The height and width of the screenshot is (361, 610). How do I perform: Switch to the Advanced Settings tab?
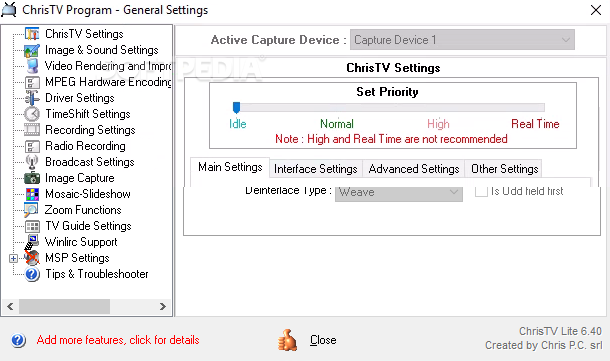click(414, 169)
